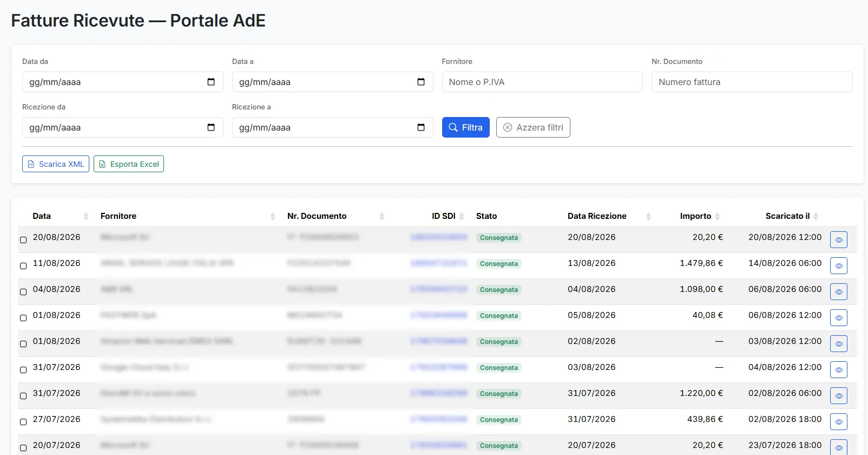Click Consegnata badge in 20/08/2026 row
This screenshot has width=868, height=455.
[499, 238]
